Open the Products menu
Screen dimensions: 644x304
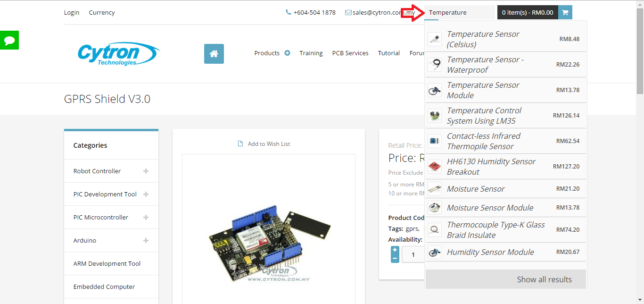click(267, 53)
